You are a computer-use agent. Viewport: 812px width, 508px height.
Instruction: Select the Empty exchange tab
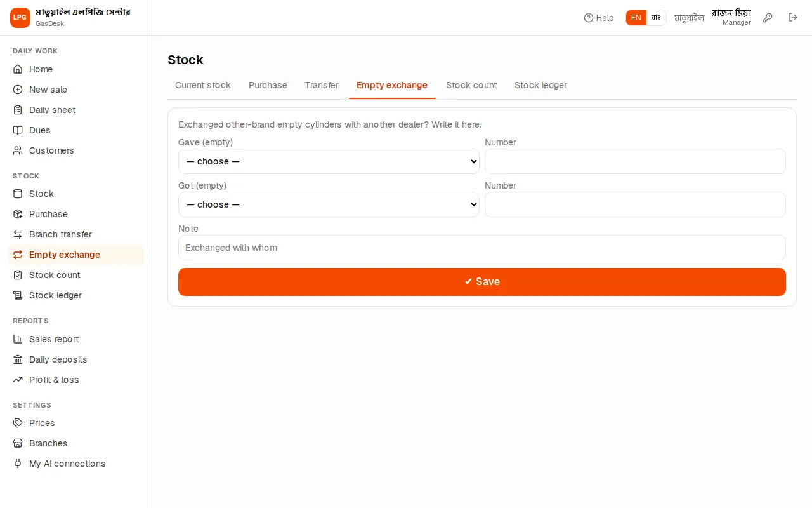click(x=392, y=85)
